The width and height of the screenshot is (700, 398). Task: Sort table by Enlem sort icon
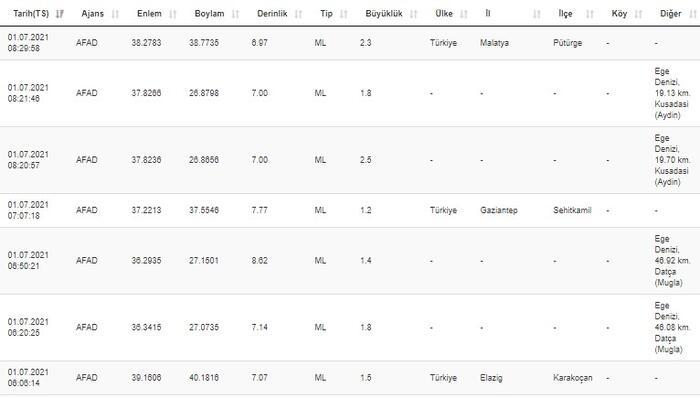pos(173,14)
